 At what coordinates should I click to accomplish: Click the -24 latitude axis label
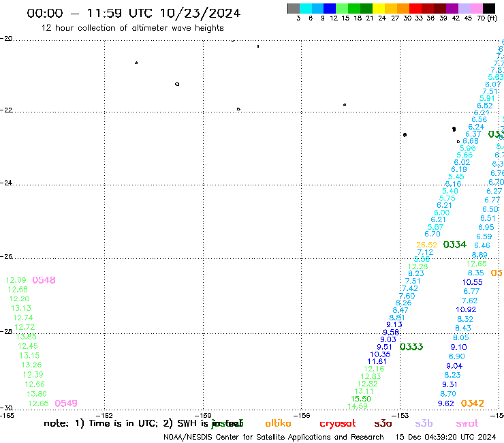click(6, 183)
